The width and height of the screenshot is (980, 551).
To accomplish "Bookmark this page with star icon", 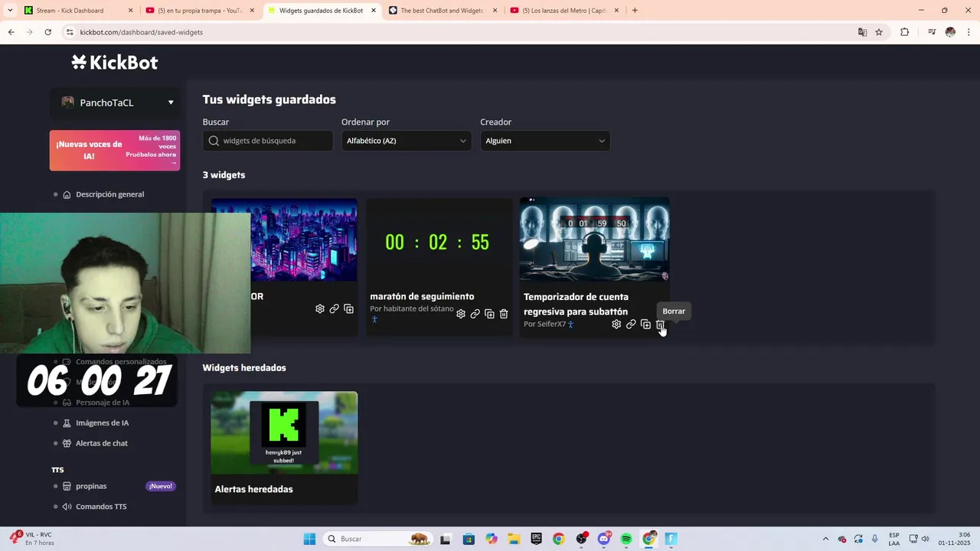I will click(x=879, y=32).
